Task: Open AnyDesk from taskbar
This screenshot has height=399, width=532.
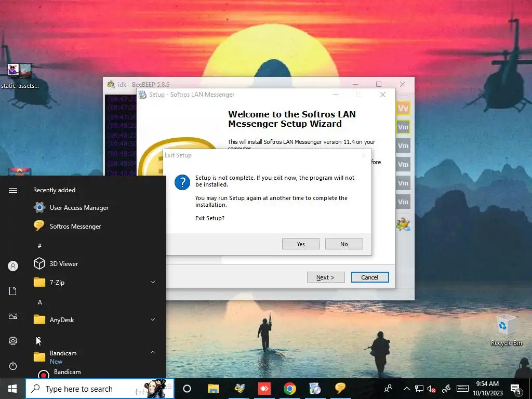Action: 264,389
